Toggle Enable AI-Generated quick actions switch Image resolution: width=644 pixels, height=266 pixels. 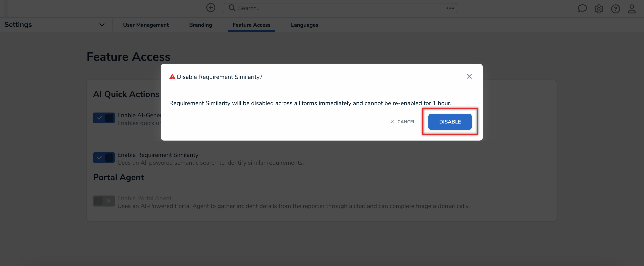point(104,118)
